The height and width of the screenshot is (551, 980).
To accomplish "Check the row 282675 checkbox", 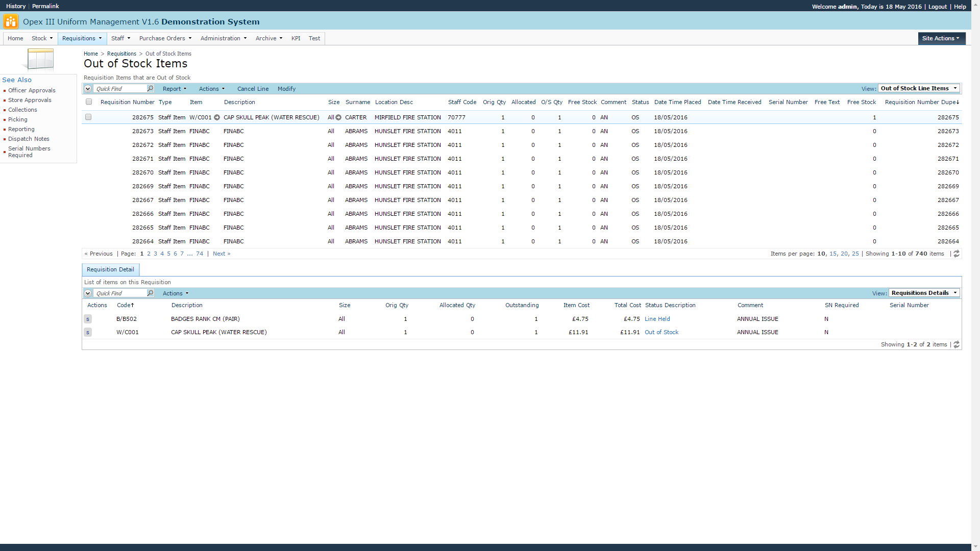I will (88, 117).
